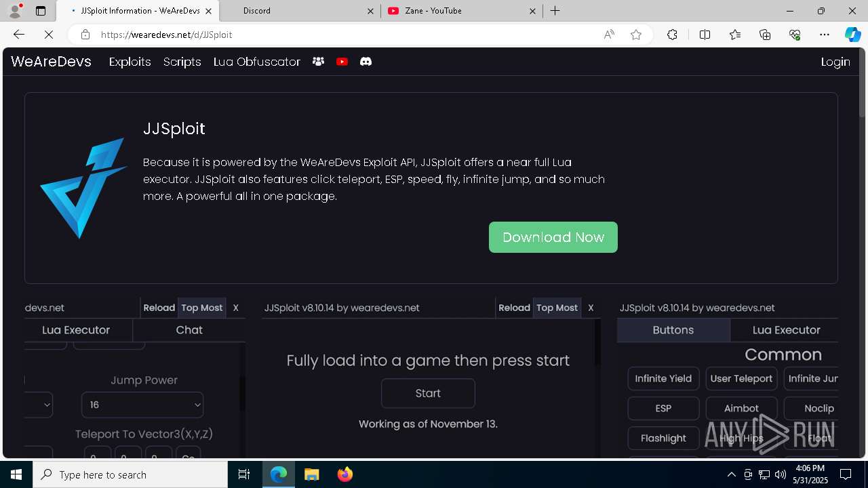The width and height of the screenshot is (868, 488).
Task: Open the WeAreDevs community group icon
Action: pos(318,62)
